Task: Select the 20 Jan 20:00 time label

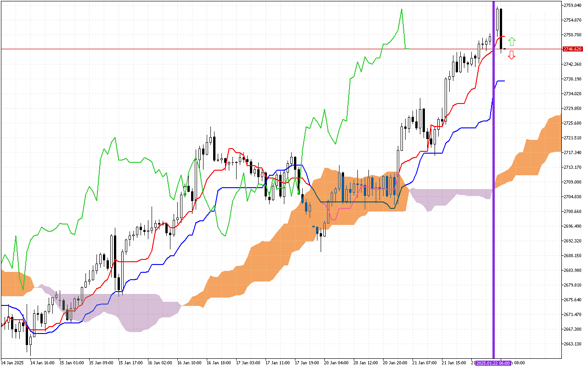Action: point(396,363)
